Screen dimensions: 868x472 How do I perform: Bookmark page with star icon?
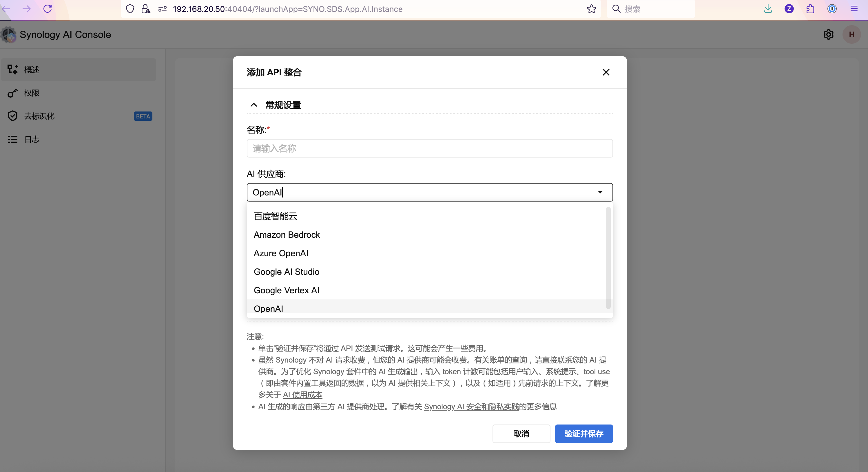(x=591, y=9)
